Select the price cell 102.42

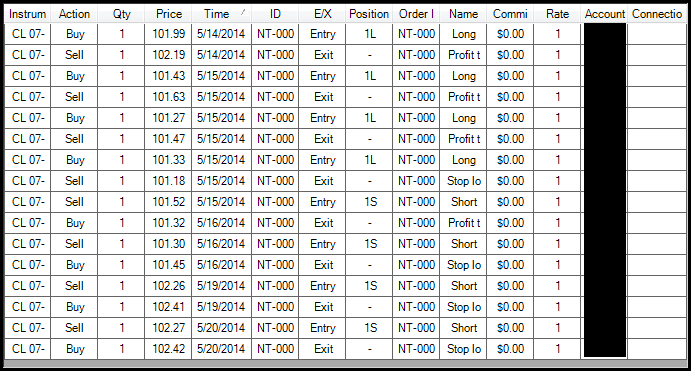click(168, 349)
